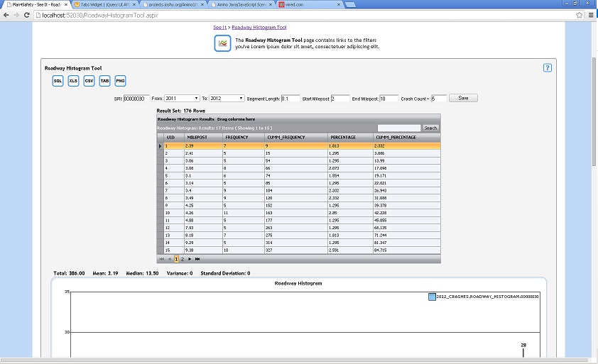
Task: Click the browser address bar
Action: tap(305, 15)
